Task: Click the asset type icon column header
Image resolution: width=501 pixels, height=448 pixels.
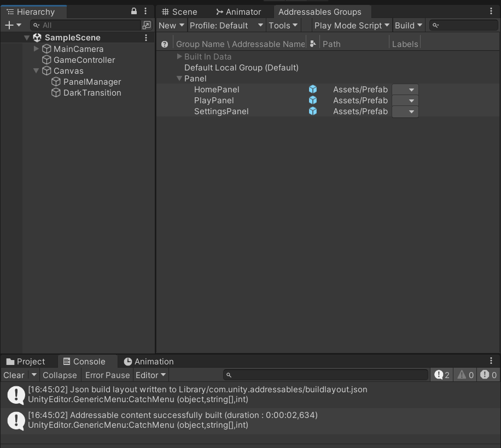Action: coord(313,44)
